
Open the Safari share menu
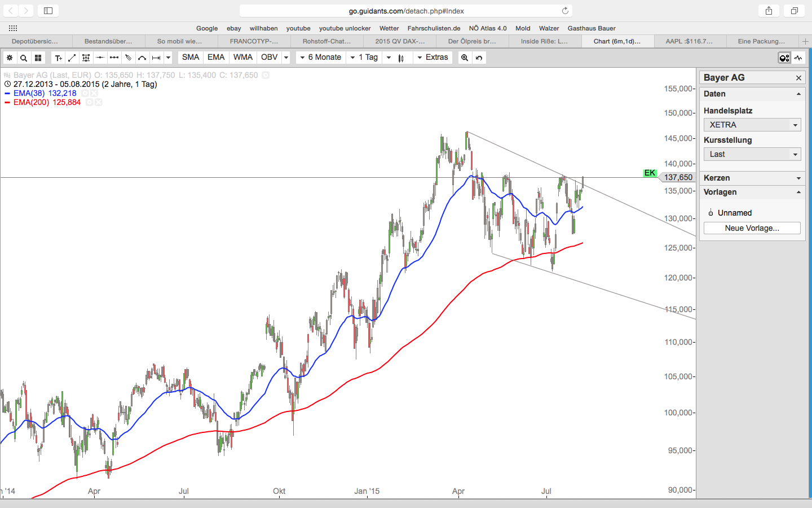[769, 11]
